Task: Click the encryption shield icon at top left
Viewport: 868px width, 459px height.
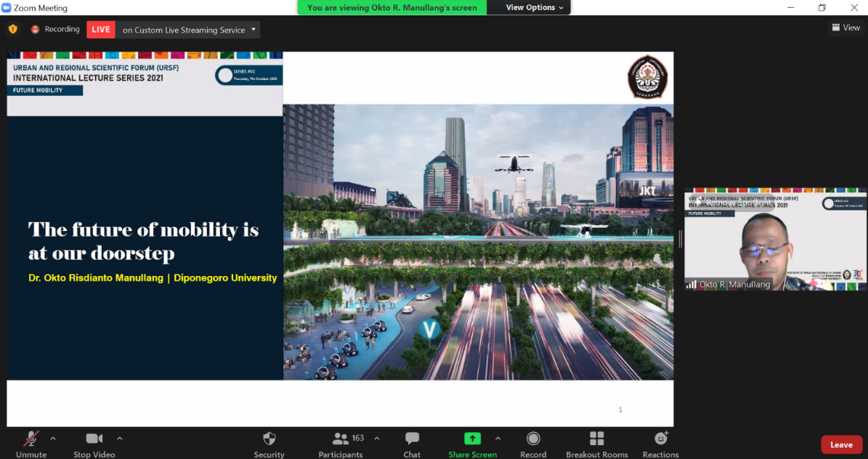Action: [x=12, y=29]
